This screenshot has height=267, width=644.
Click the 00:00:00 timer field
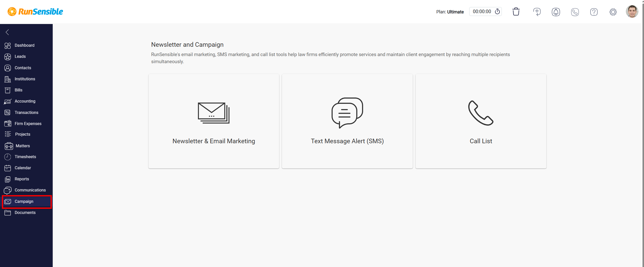[485, 12]
